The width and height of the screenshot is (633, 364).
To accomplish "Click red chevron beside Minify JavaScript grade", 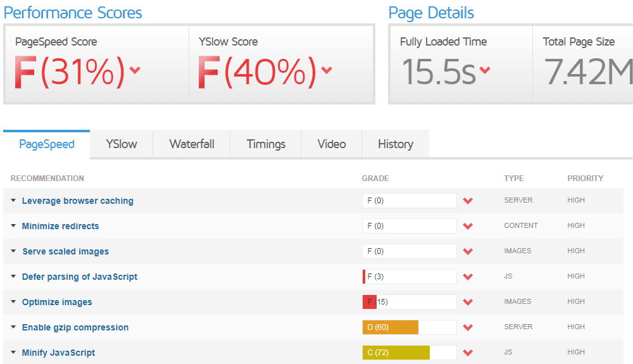I will [468, 353].
